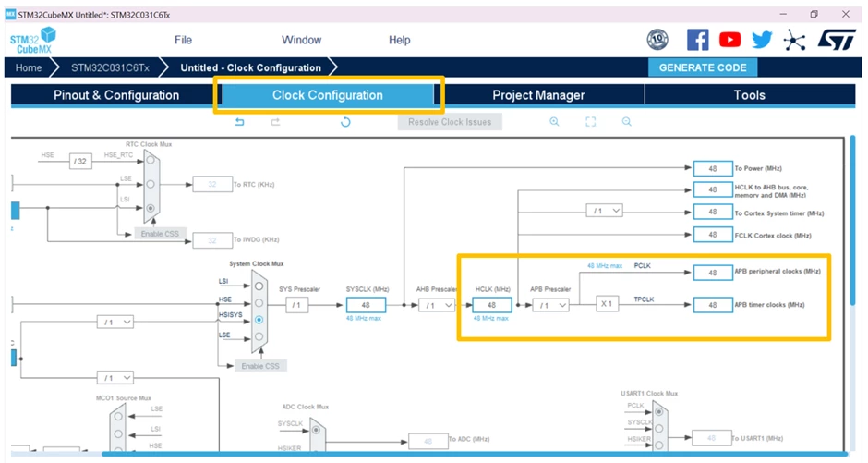Click the APB timer clocks value field
Screen dimensions: 868x463
click(x=713, y=305)
